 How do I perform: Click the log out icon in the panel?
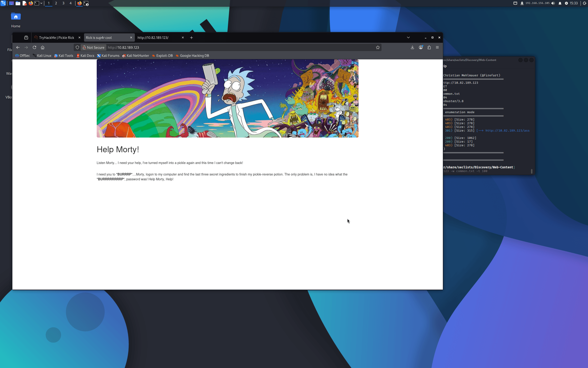[x=585, y=3]
